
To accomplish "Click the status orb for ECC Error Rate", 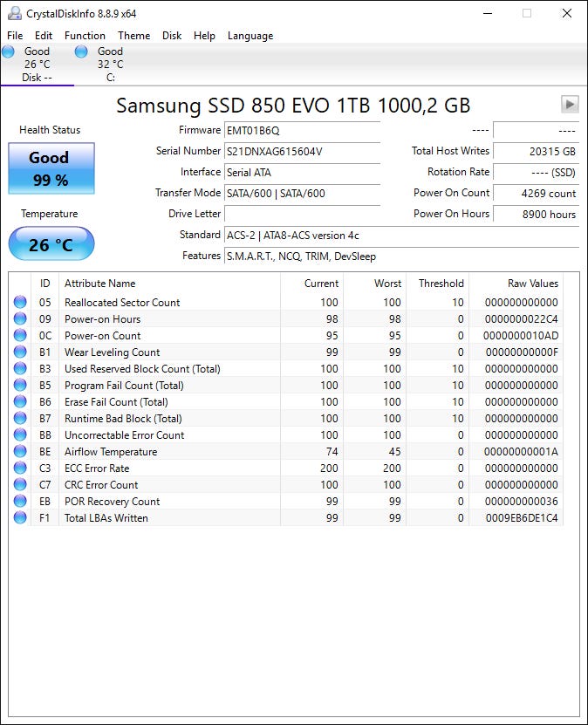I will coord(20,468).
